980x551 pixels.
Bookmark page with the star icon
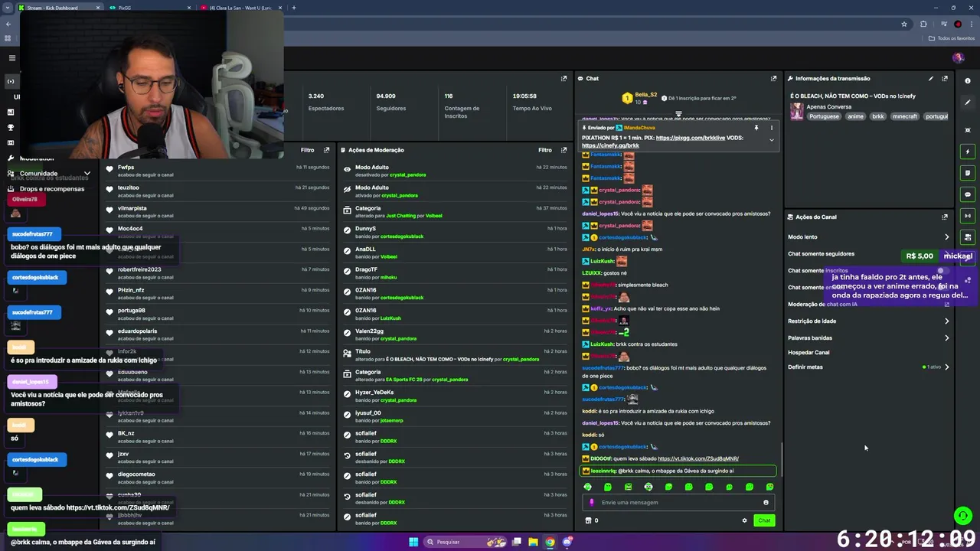[x=904, y=24]
